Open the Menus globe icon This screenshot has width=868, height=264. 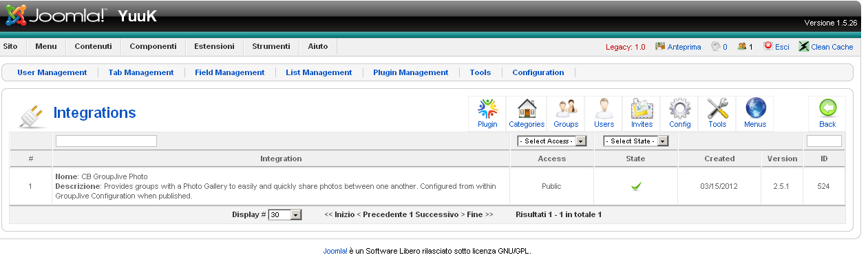755,114
